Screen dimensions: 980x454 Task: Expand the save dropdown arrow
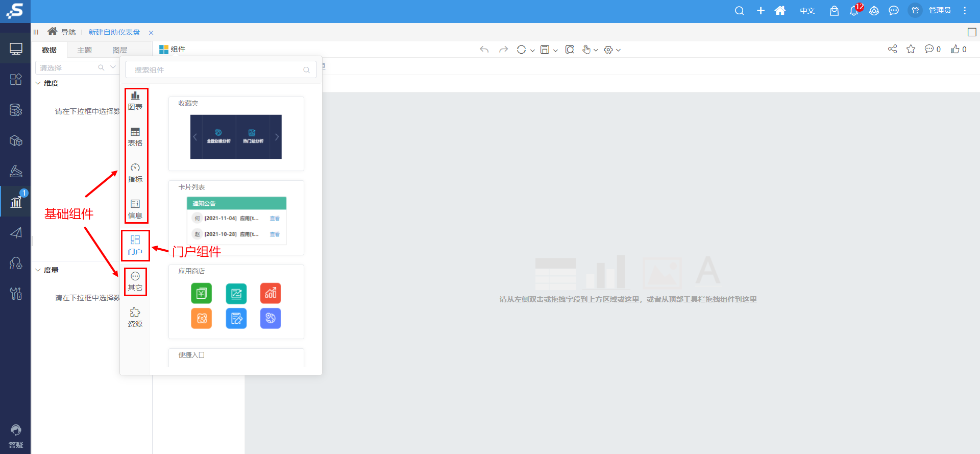(555, 50)
